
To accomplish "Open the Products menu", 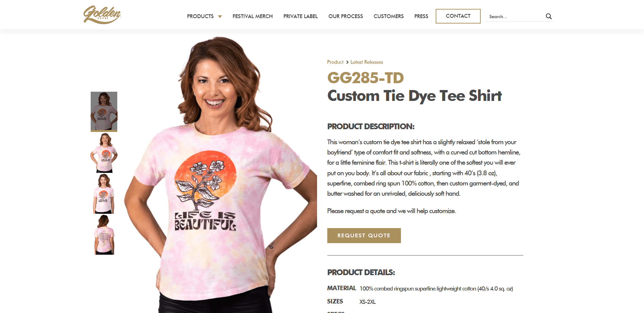I will tap(200, 16).
